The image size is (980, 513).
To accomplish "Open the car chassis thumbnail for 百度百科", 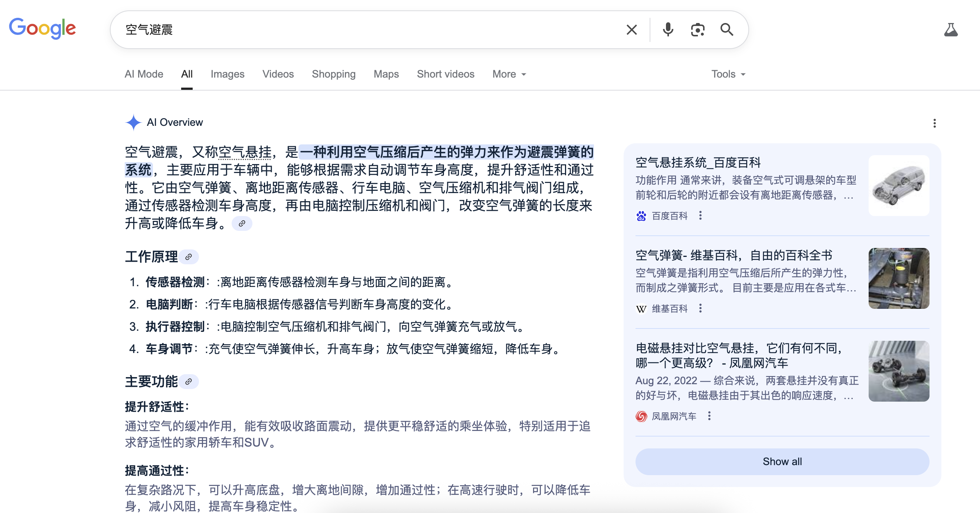I will tap(899, 186).
